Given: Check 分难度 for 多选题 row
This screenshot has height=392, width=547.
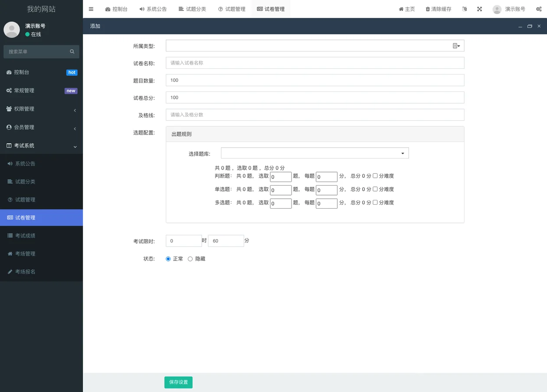Looking at the screenshot, I should pos(375,202).
